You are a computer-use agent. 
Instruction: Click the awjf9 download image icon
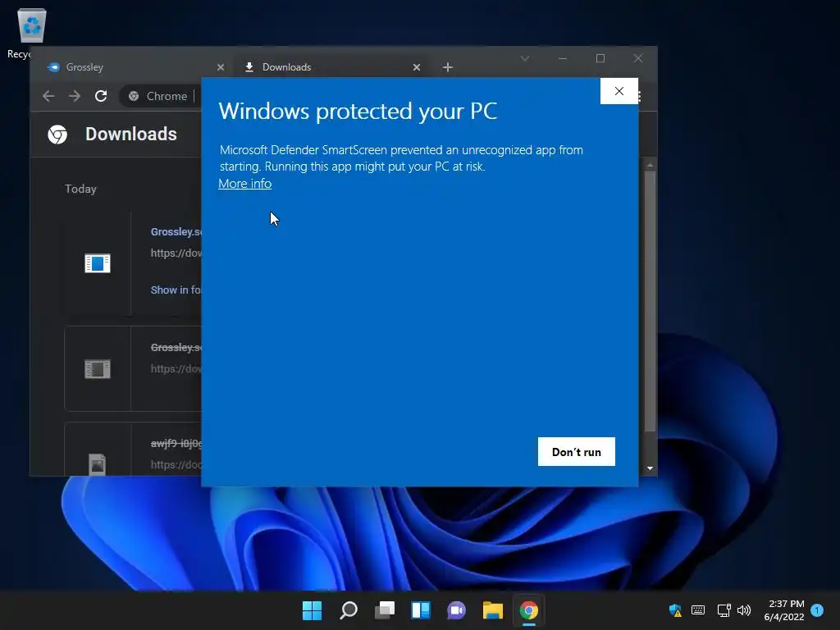coord(98,464)
